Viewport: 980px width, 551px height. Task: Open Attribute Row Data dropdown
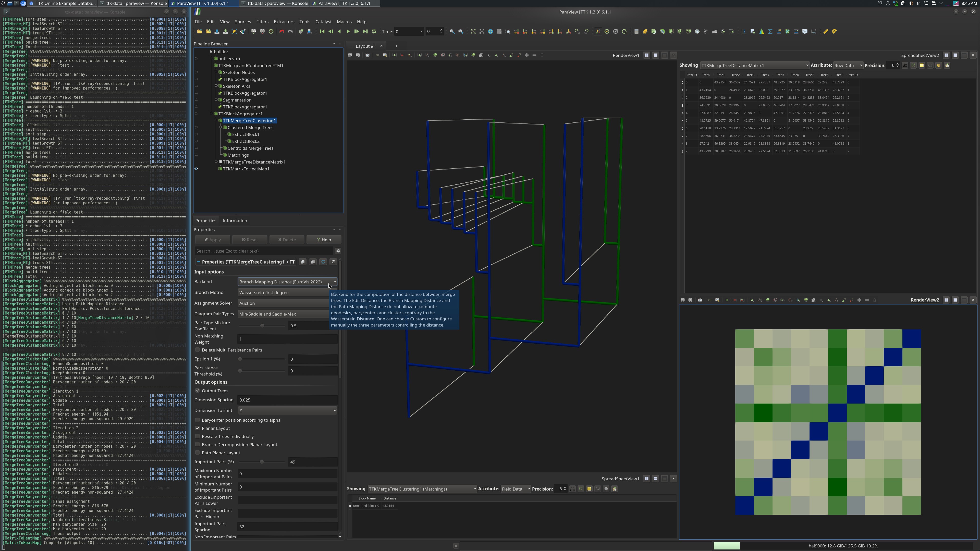click(x=848, y=65)
